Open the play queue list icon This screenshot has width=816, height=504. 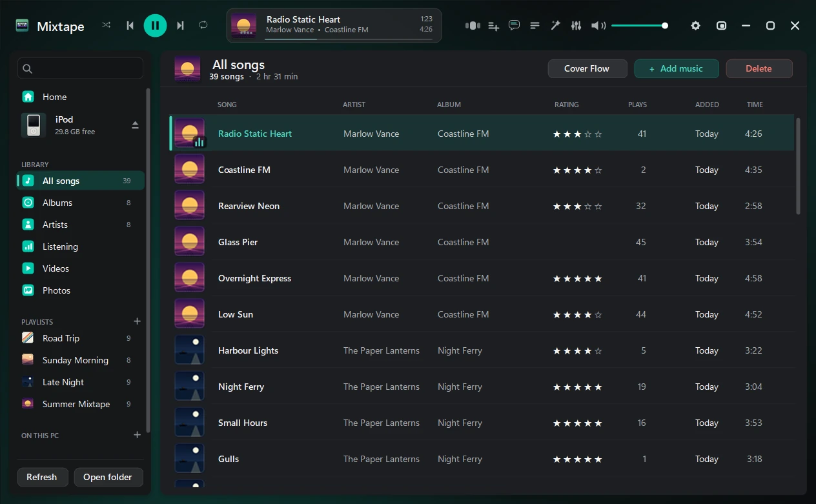click(535, 26)
